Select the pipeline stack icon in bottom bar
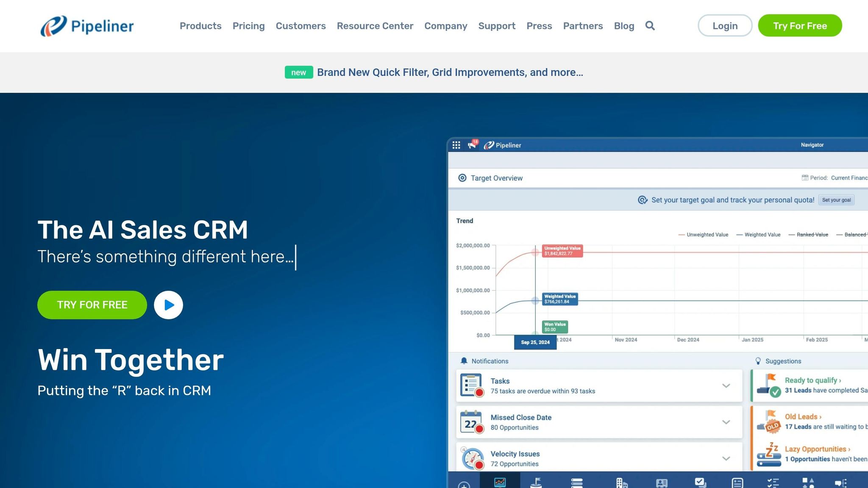868x488 pixels. click(x=577, y=483)
